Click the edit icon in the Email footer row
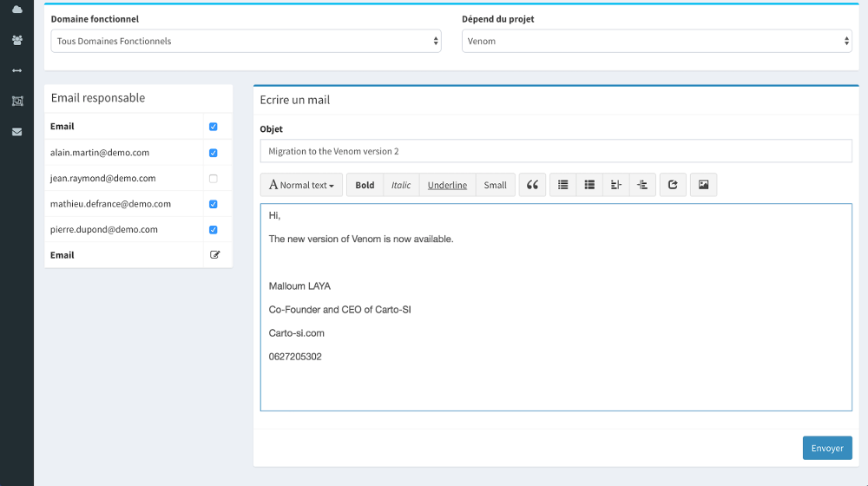This screenshot has width=868, height=486. (x=214, y=255)
